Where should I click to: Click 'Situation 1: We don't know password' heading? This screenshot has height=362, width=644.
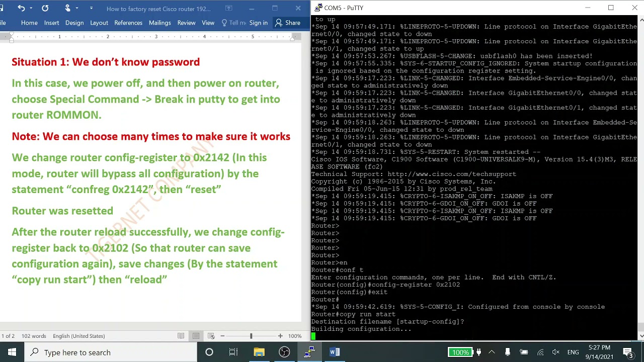106,62
